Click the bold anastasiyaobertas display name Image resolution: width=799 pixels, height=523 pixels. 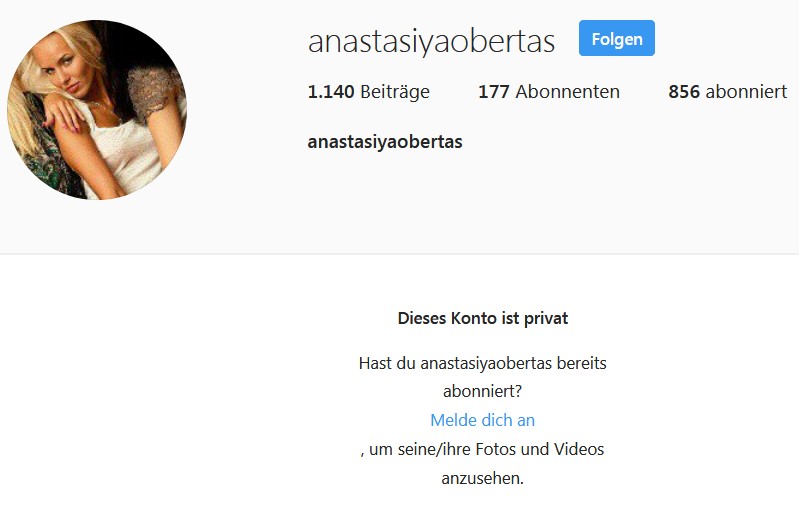click(x=385, y=142)
